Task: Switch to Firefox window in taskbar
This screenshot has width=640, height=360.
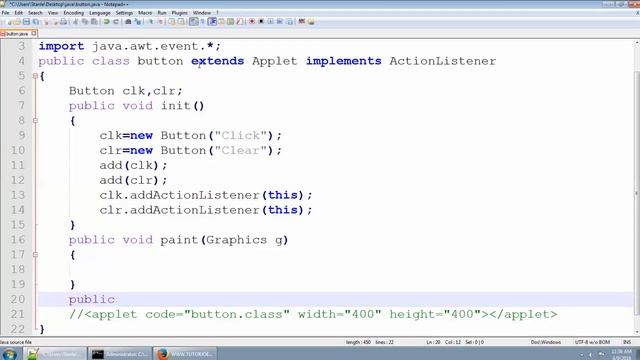Action: coord(185,353)
